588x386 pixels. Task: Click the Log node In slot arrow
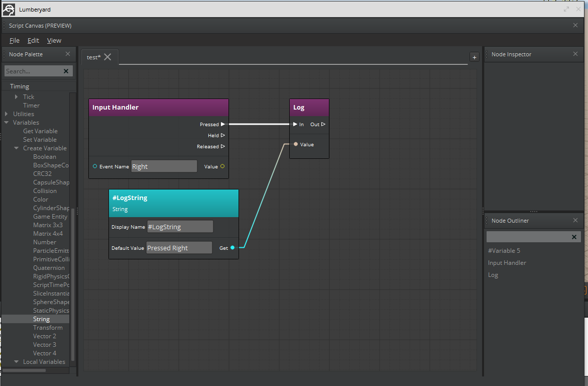[295, 124]
